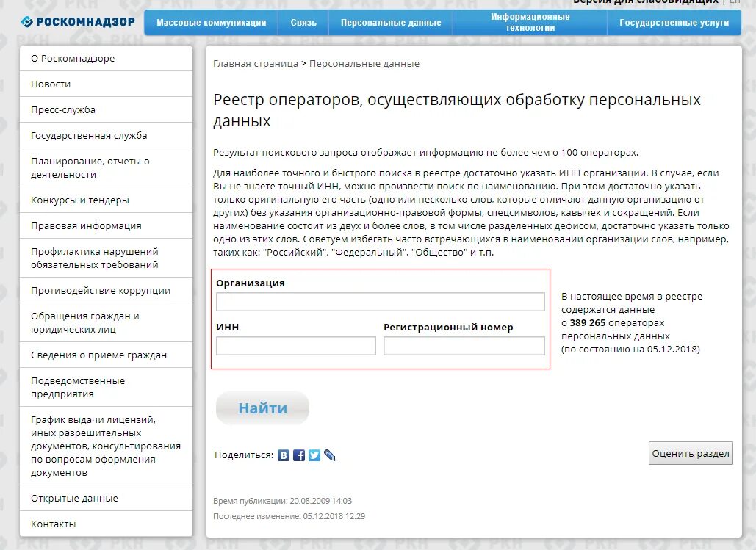Open Профилактика нарушений обязательных требований
Viewport: 756px width, 550px height.
106,258
